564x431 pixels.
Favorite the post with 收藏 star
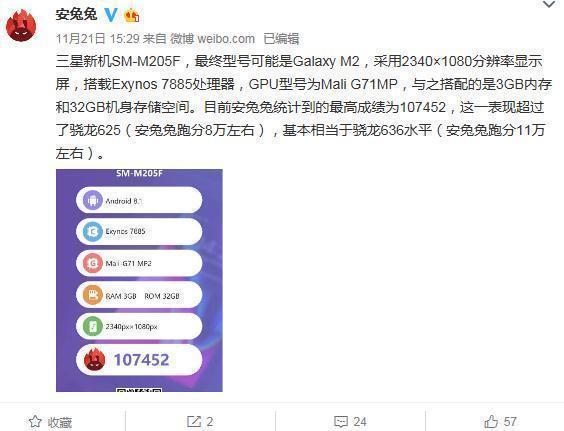click(50, 422)
